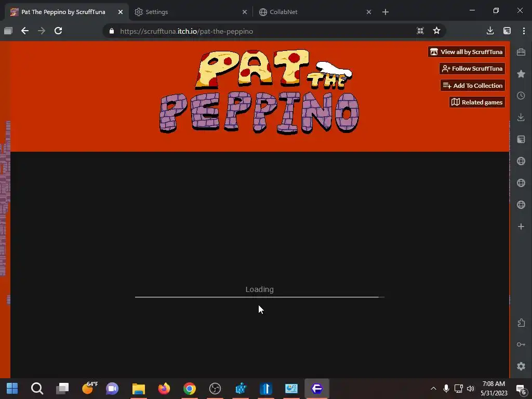Open the taskbar clock showing 7:08 AM
This screenshot has height=399, width=532.
pyautogui.click(x=494, y=389)
